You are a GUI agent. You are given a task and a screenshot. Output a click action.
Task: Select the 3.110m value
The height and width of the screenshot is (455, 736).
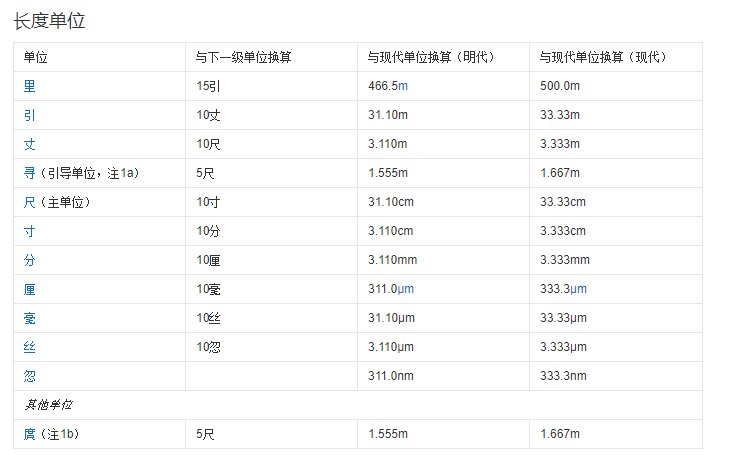coord(388,144)
